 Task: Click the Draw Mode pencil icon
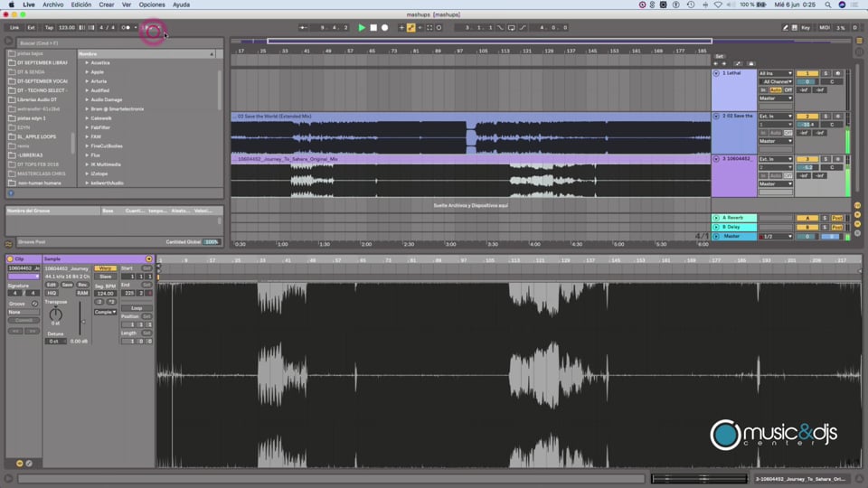coord(785,28)
